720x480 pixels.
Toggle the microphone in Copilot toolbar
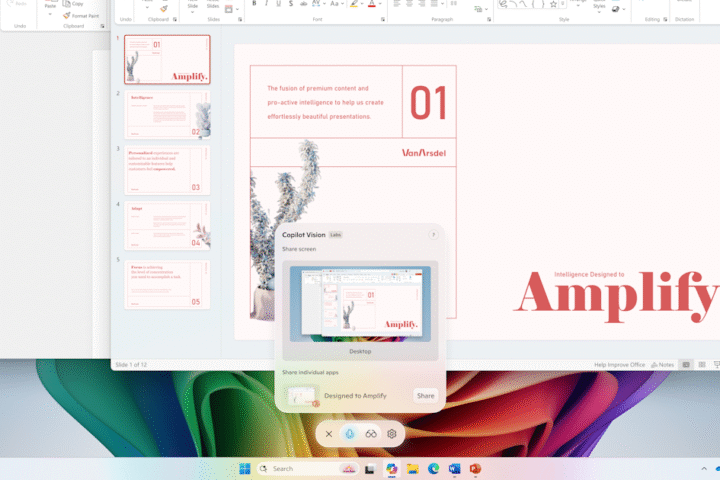[x=350, y=434]
